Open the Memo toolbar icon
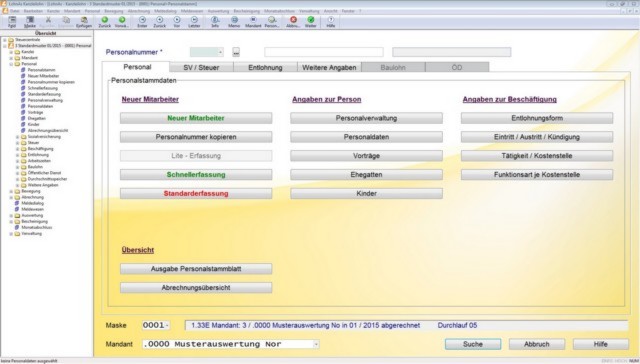This screenshot has width=640, height=364. click(x=234, y=21)
